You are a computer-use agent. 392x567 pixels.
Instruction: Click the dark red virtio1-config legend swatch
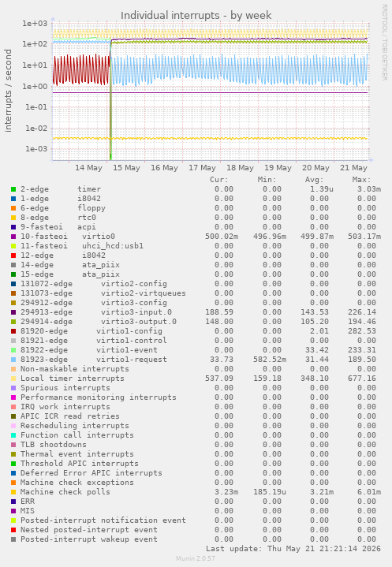coord(13,331)
